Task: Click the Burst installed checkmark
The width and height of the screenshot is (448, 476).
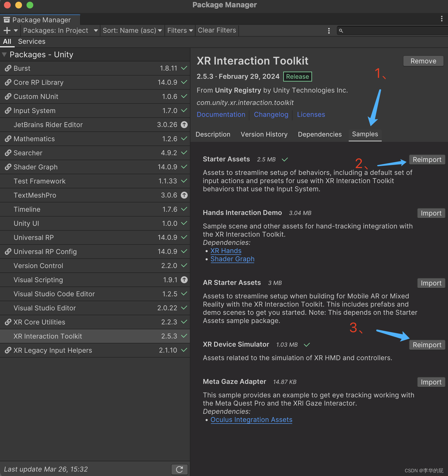Action: (x=184, y=68)
